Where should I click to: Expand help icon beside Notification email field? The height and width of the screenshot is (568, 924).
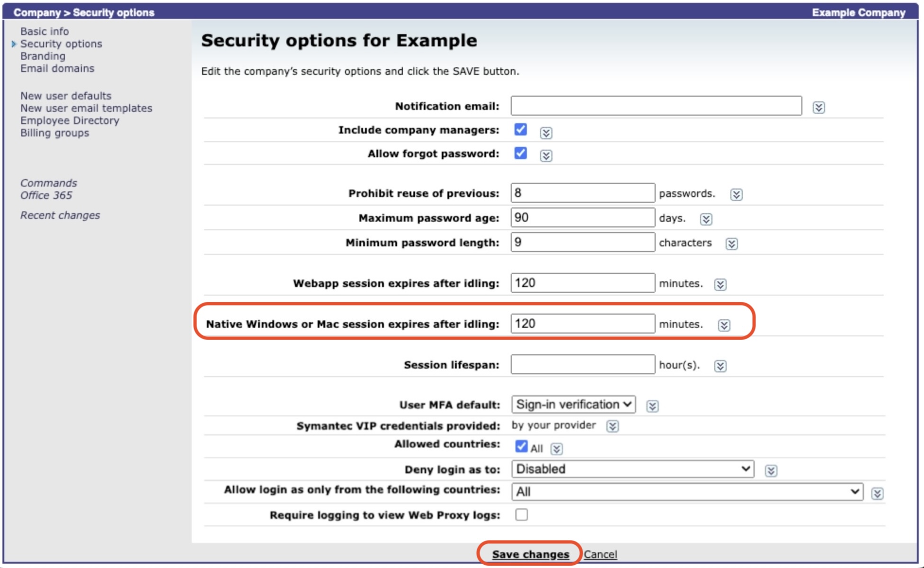(x=818, y=108)
